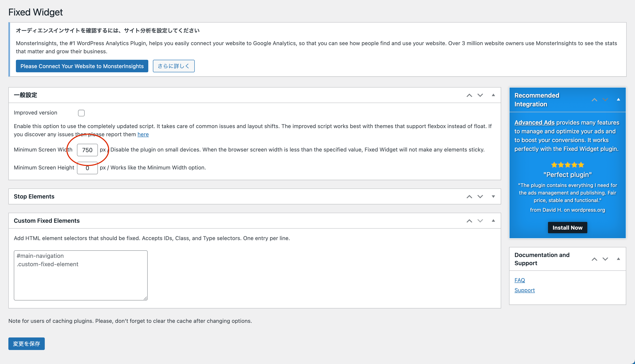Open the 'here' issue report link
The image size is (635, 364).
143,134
